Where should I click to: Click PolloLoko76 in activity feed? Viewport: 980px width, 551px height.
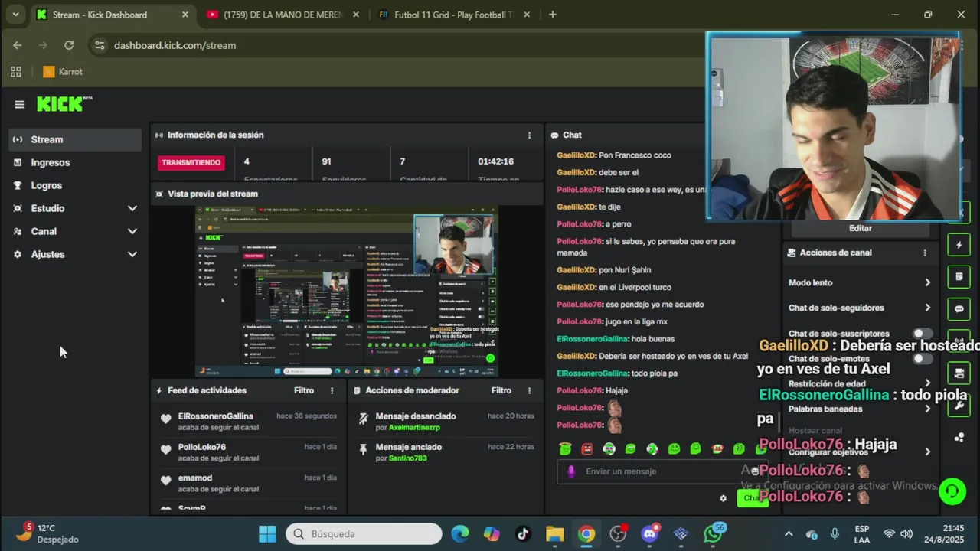pyautogui.click(x=202, y=447)
